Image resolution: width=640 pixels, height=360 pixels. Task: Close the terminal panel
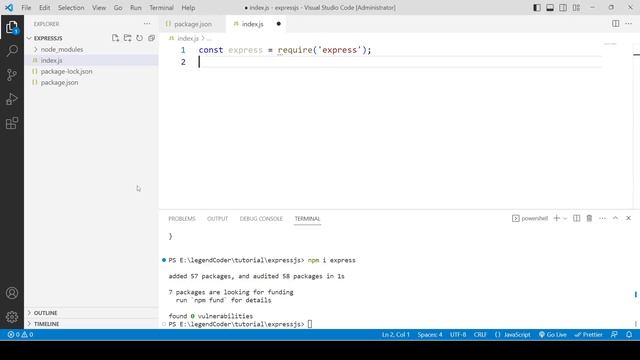pyautogui.click(x=629, y=218)
